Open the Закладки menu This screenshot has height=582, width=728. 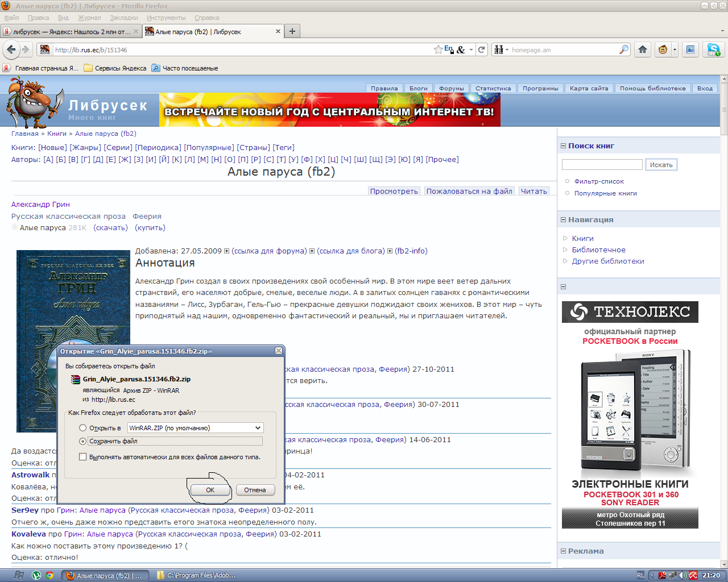pyautogui.click(x=123, y=18)
